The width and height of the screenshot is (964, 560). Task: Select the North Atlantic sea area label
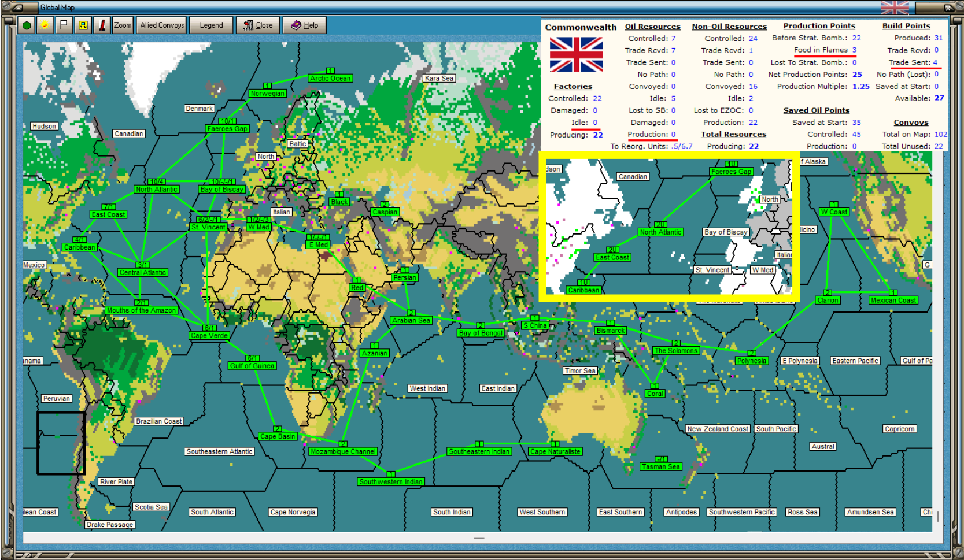[x=157, y=190]
